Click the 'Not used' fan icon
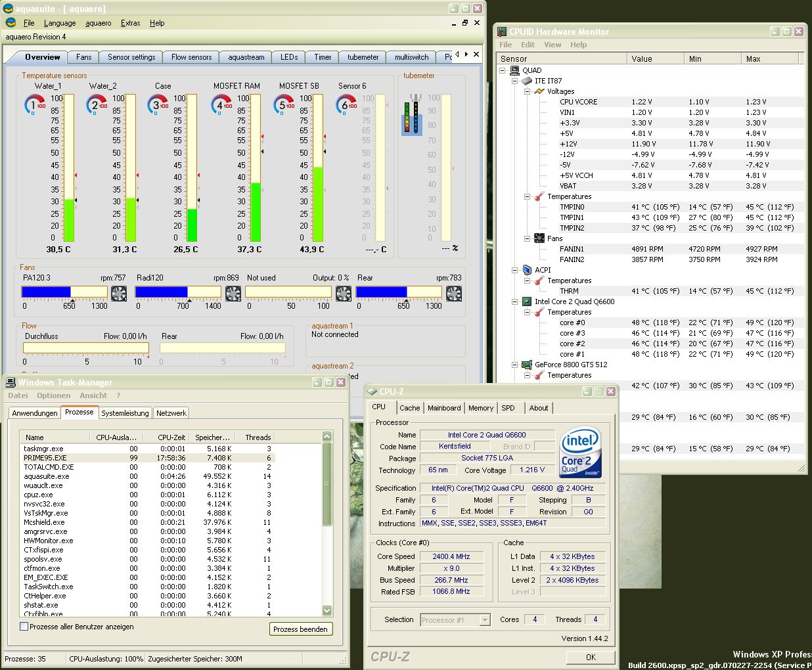This screenshot has width=812, height=670. tap(344, 294)
